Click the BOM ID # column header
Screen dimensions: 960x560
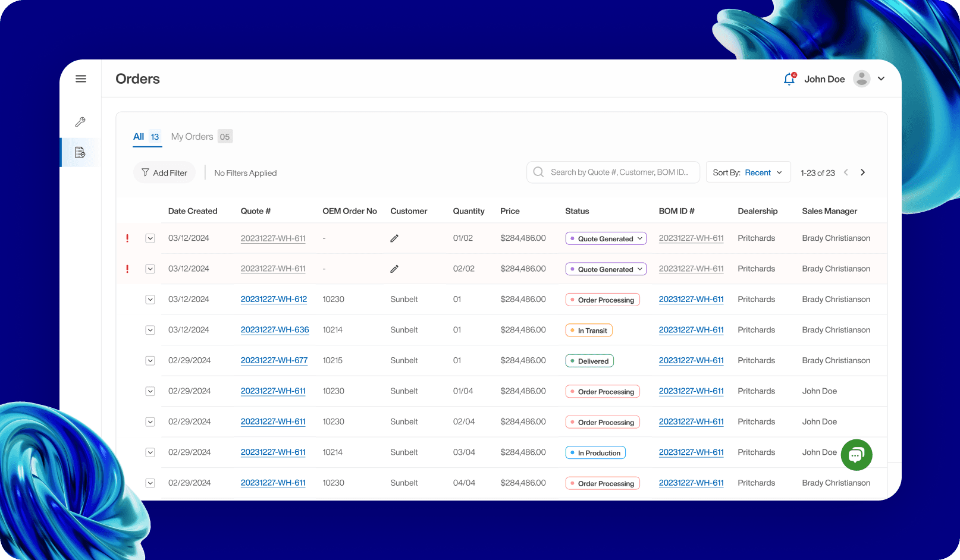pyautogui.click(x=677, y=211)
